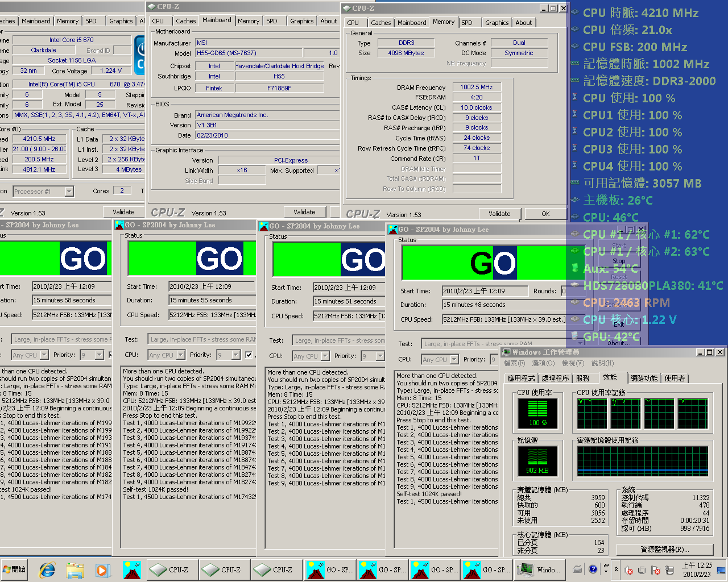Switch to Graphics tab in CPU-Z Memory window
This screenshot has height=582, width=728.
click(497, 23)
